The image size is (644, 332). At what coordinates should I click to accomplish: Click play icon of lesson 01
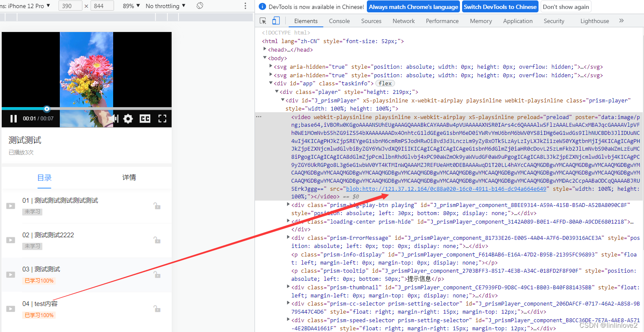[11, 206]
